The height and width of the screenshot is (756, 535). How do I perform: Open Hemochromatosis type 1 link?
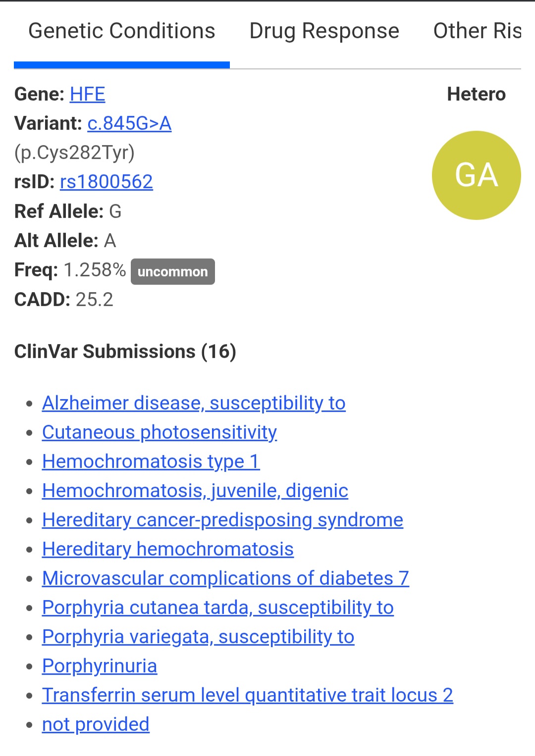(151, 461)
